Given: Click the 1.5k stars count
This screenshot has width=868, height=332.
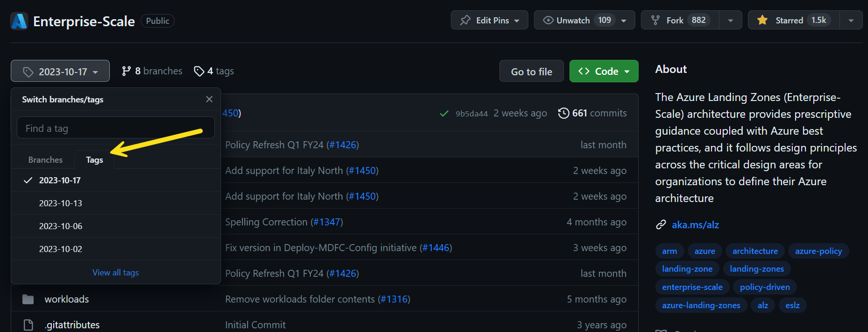Looking at the screenshot, I should coord(819,20).
